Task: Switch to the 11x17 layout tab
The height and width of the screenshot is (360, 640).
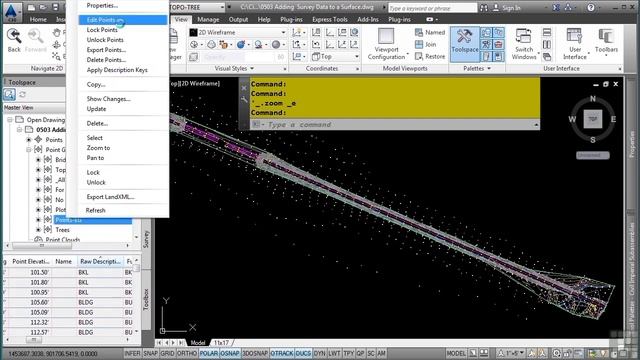Action: [222, 342]
